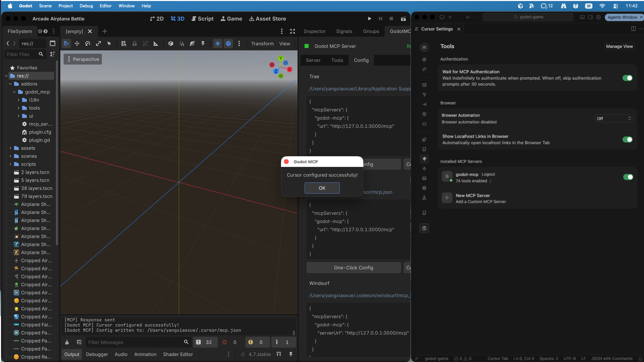This screenshot has width=644, height=362.
Task: Click the FileSystem sort files icon
Action: tap(53, 54)
